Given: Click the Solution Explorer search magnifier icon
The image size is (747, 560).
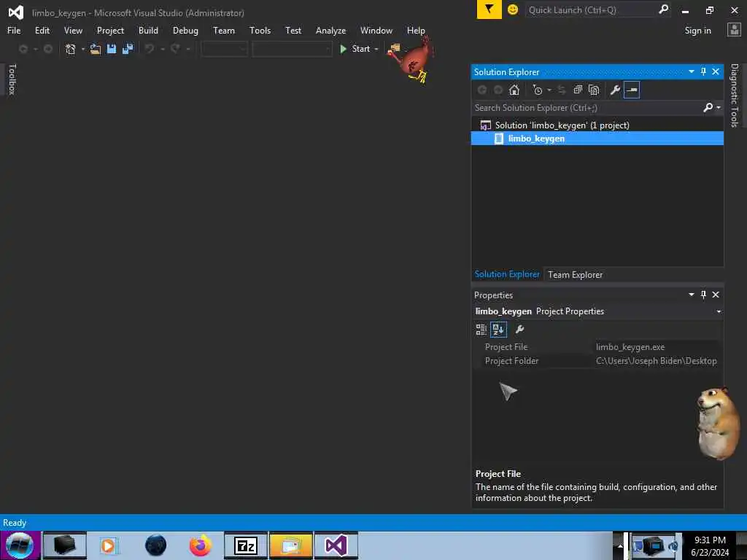Looking at the screenshot, I should click(x=708, y=108).
